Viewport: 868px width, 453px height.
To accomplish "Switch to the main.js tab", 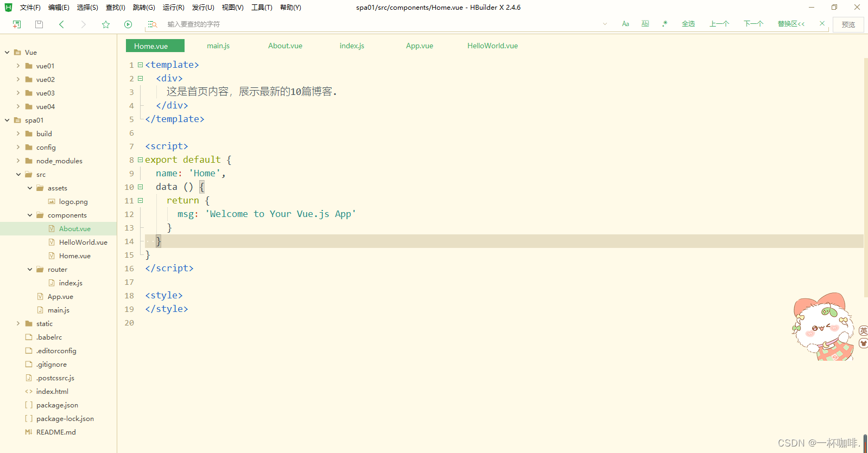I will pyautogui.click(x=218, y=46).
